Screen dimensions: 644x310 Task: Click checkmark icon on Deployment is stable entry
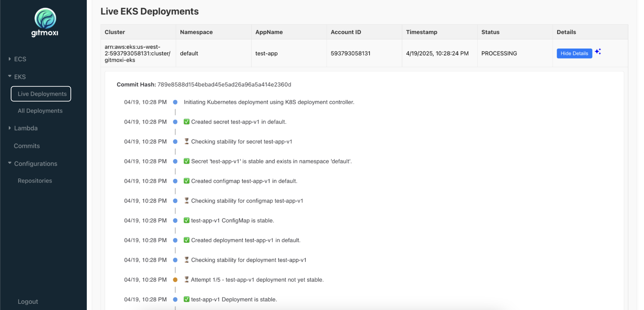[x=186, y=299]
